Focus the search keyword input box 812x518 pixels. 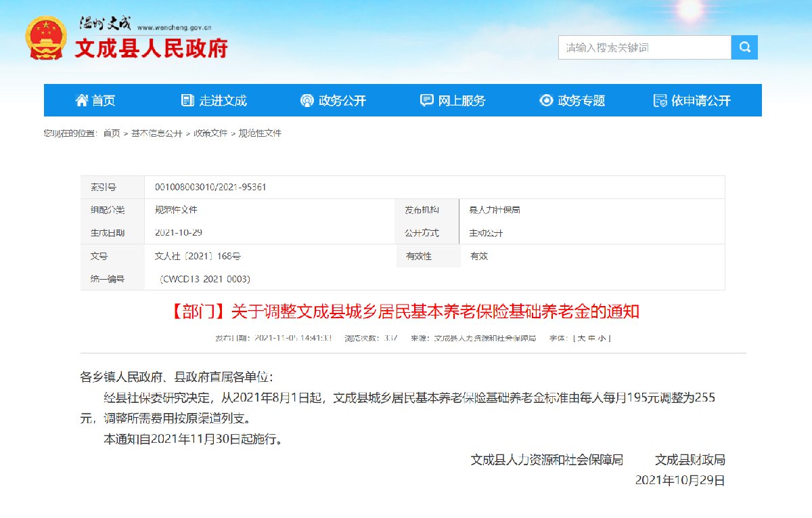[644, 47]
